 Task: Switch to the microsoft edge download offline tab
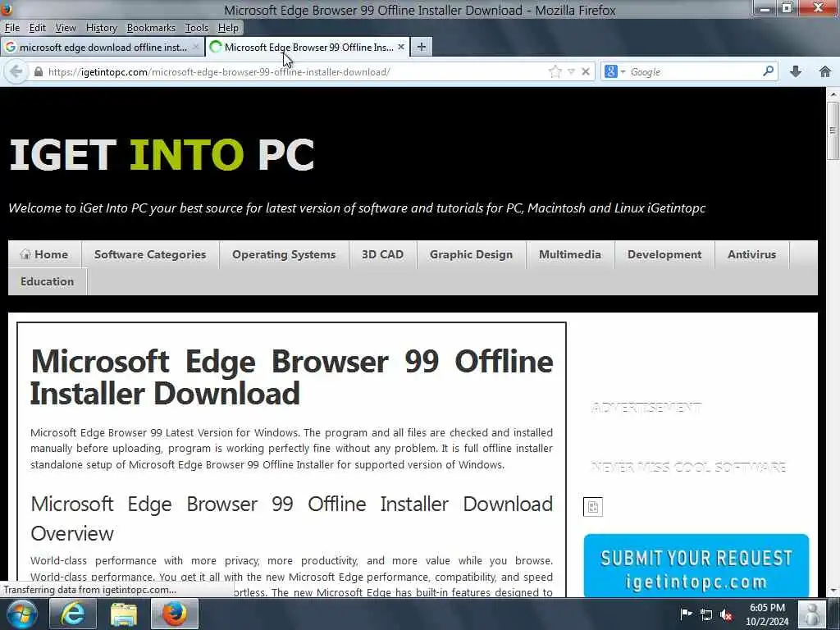(x=103, y=47)
